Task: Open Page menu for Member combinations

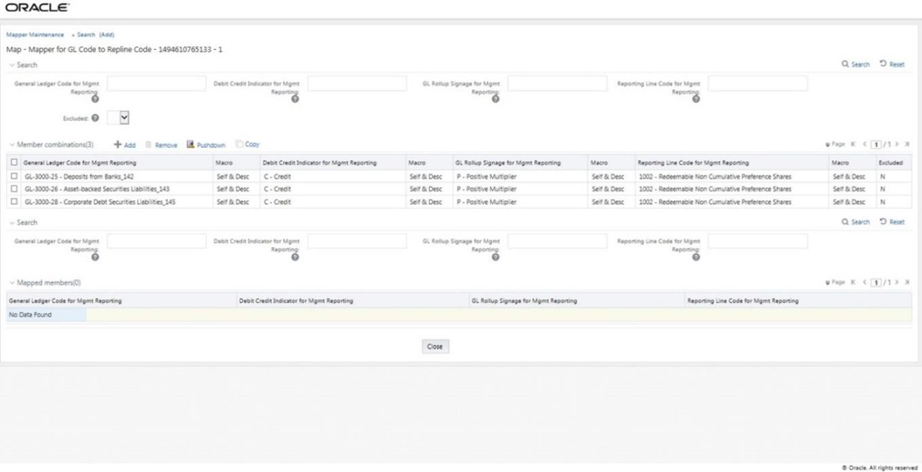Action: tap(835, 144)
